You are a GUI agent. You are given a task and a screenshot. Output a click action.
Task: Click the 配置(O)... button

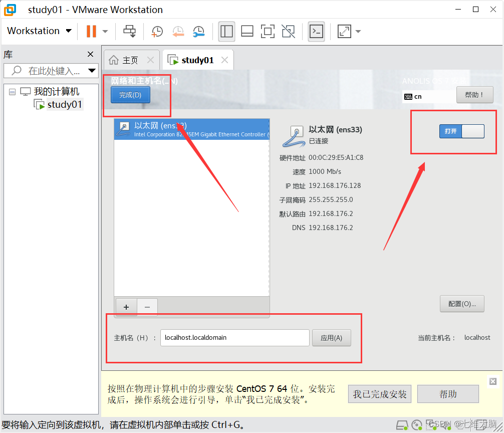point(462,304)
